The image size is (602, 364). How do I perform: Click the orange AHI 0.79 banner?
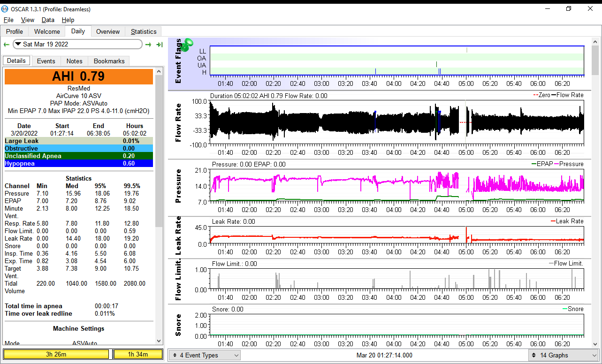pyautogui.click(x=79, y=76)
